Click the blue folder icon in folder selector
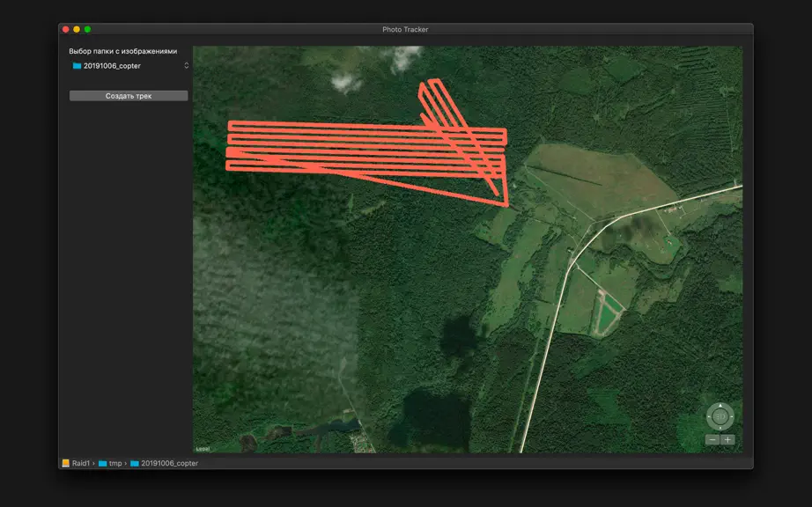Image resolution: width=812 pixels, height=507 pixels. (x=78, y=66)
